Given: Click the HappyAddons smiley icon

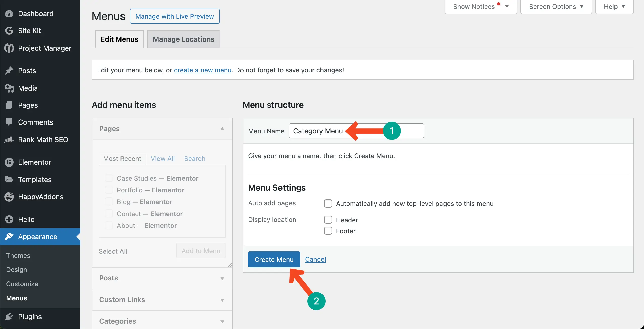Looking at the screenshot, I should pos(9,197).
